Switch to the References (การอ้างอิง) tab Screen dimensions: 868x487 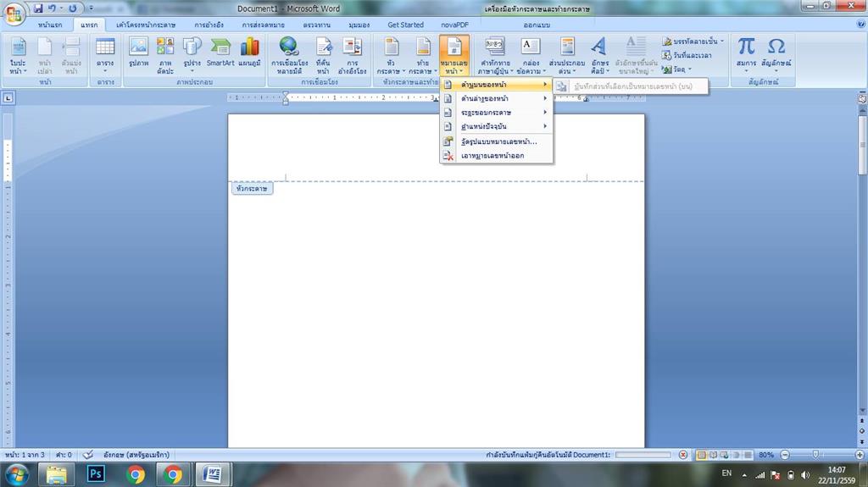pos(209,25)
